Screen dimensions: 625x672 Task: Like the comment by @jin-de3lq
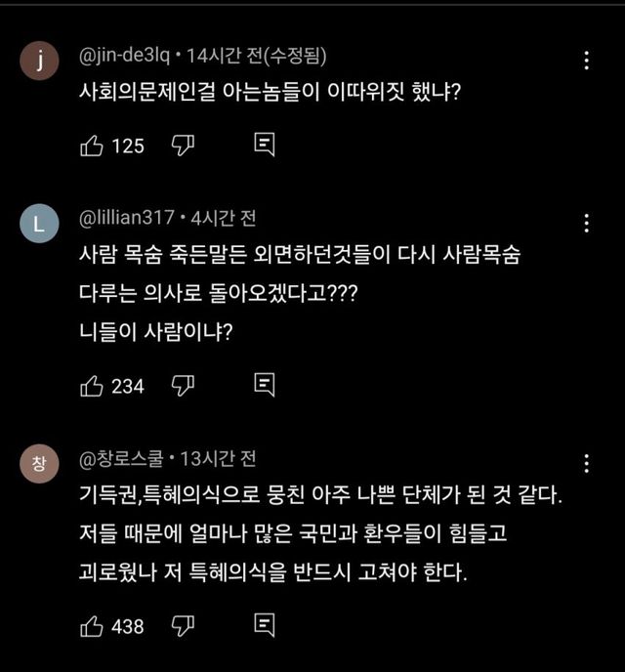pyautogui.click(x=91, y=146)
